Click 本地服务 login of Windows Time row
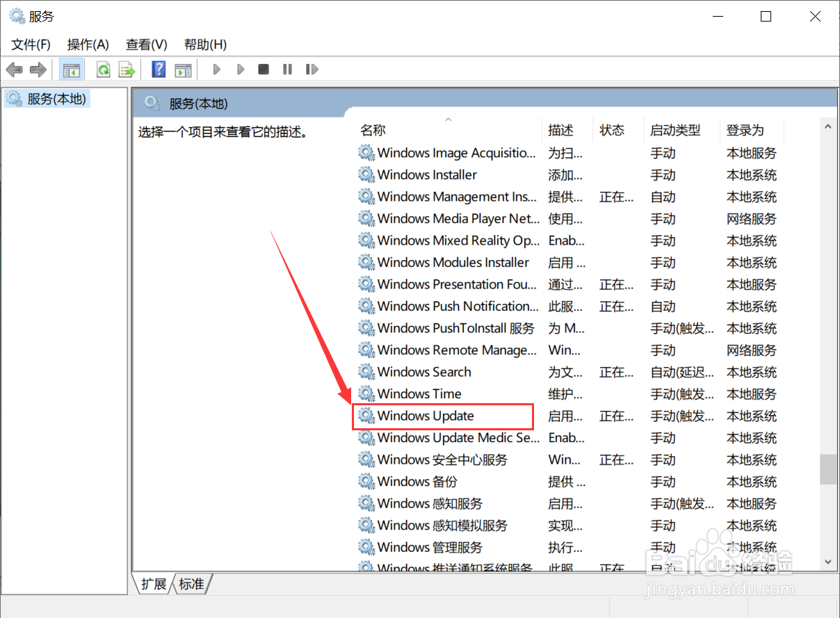 pos(752,393)
